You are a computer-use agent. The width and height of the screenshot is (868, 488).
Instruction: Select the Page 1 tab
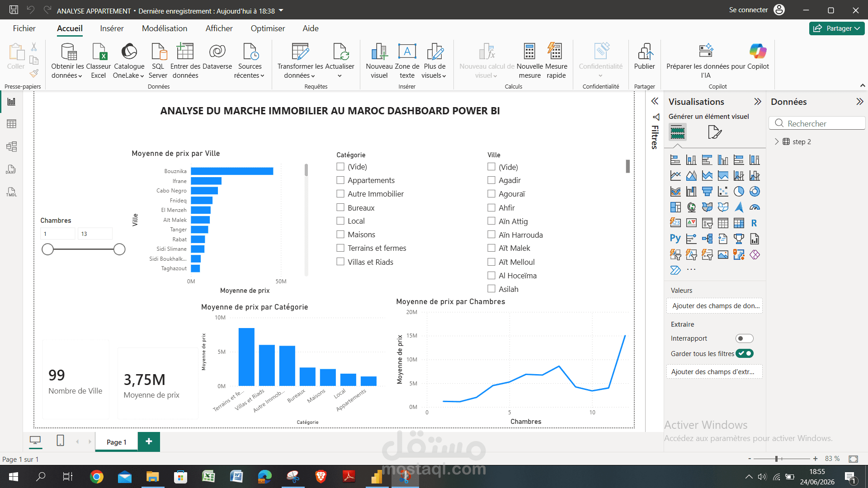click(x=116, y=442)
